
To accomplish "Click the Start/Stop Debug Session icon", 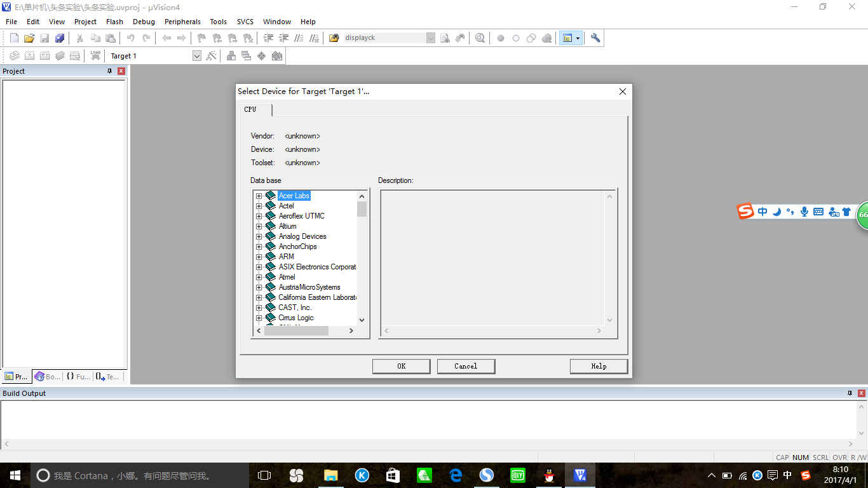I will (480, 38).
